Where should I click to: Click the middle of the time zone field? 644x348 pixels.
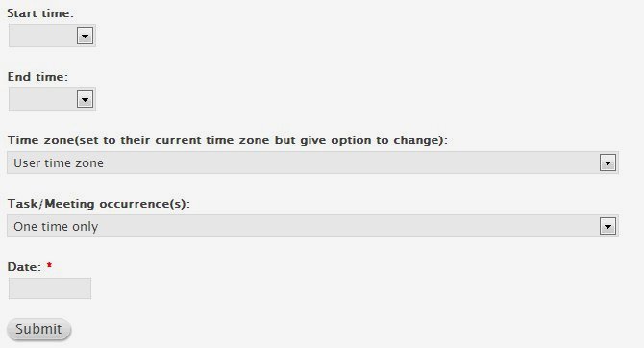click(312, 162)
